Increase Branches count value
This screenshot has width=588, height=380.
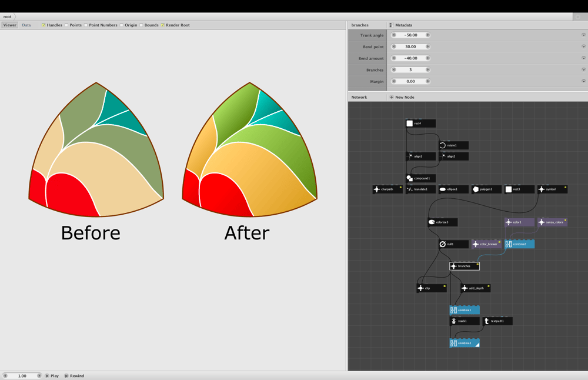pyautogui.click(x=427, y=70)
